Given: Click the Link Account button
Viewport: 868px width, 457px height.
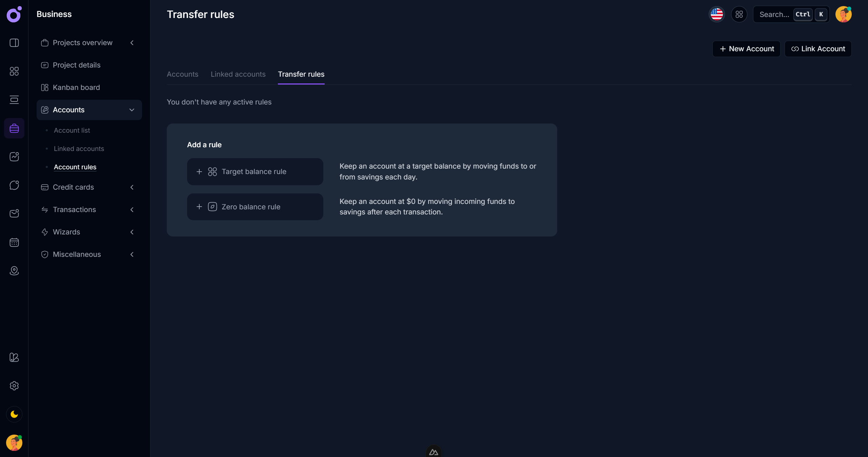Looking at the screenshot, I should 818,49.
